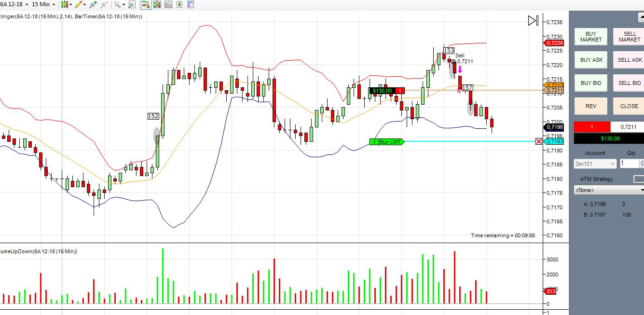Click the bar label 152 on chart
Screen dimensions: 644x315
153,116
